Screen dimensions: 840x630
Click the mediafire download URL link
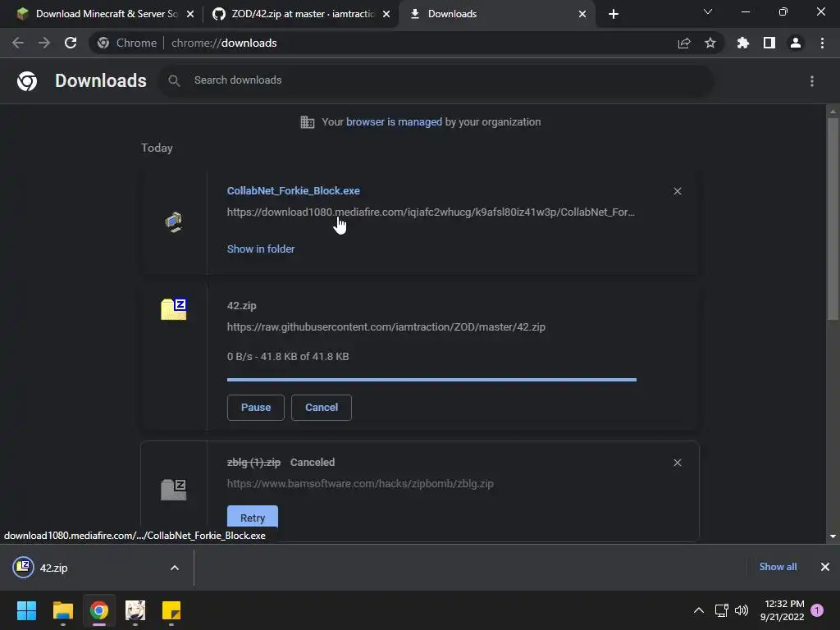(431, 212)
